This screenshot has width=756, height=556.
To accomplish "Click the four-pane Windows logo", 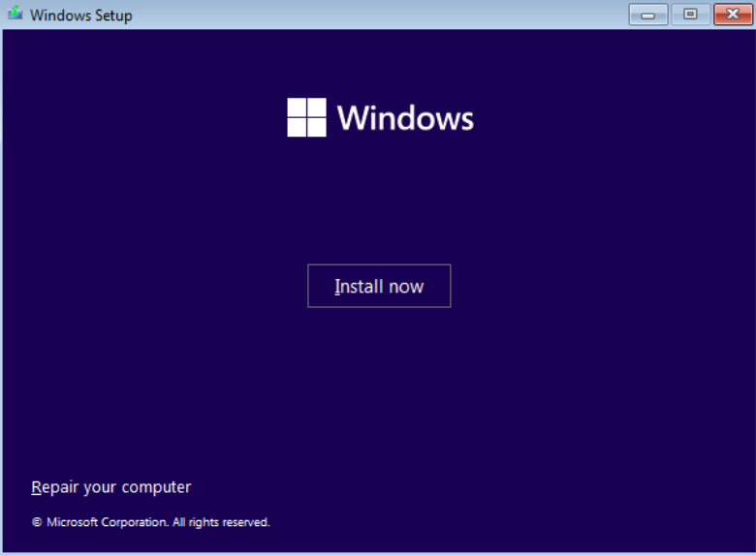I will tap(306, 117).
